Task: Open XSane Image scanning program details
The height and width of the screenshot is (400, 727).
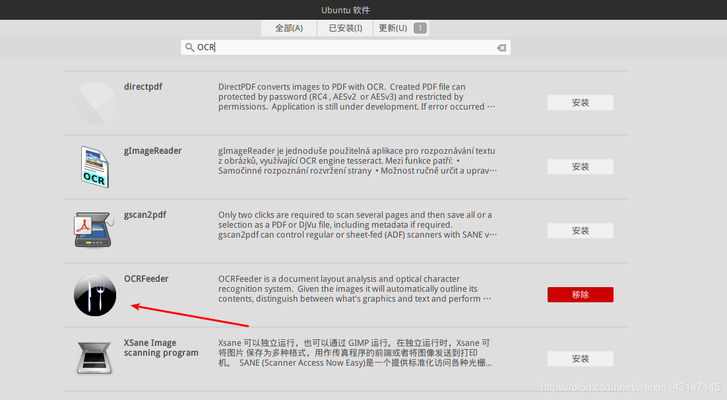Action: 161,347
